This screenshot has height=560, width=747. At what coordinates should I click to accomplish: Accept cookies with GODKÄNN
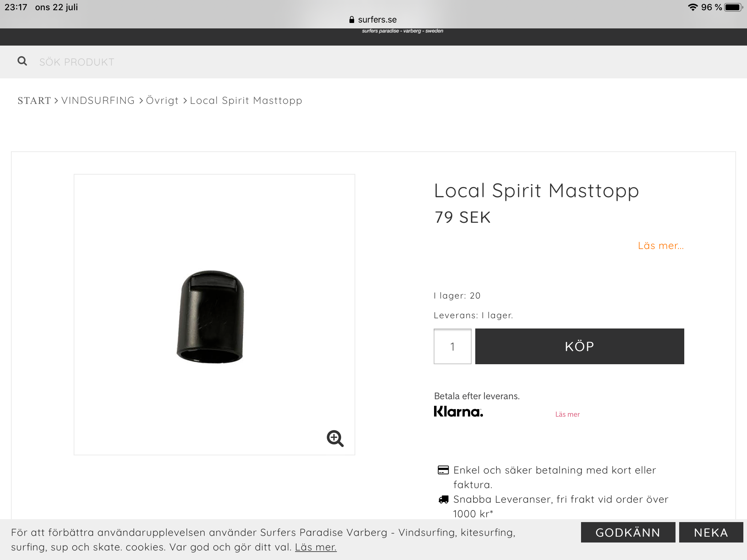pyautogui.click(x=628, y=533)
